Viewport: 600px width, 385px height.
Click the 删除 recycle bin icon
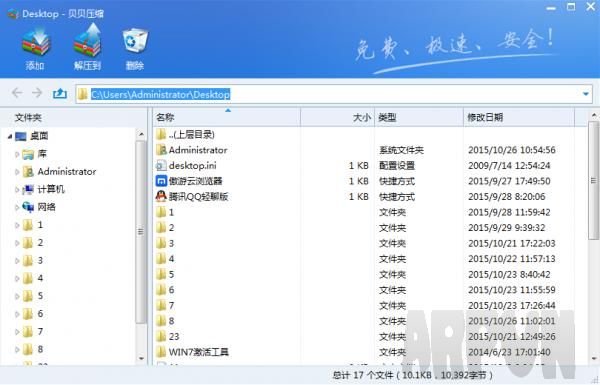[x=135, y=41]
